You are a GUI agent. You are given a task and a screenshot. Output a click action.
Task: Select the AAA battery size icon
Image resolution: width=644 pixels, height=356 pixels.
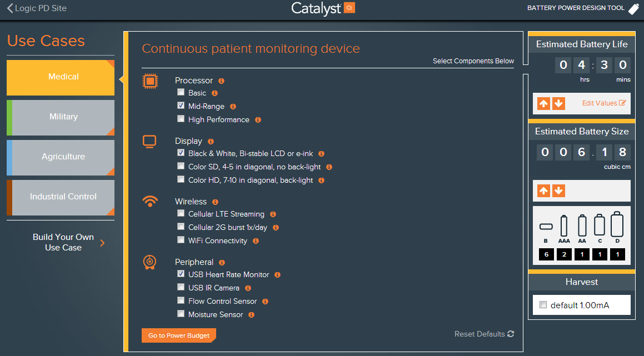564,226
